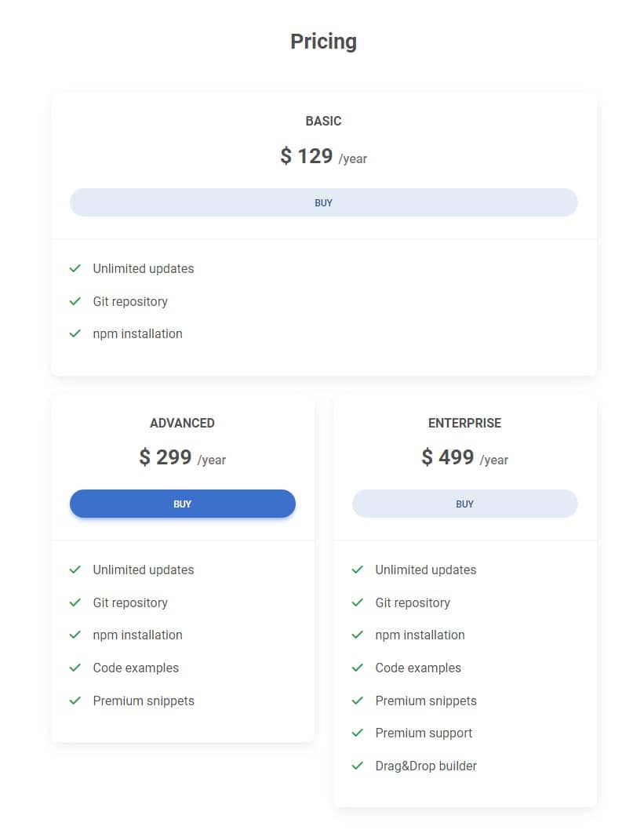Click checkmark next to Enterprise Premium support
Screen dimensions: 644x837
[358, 733]
